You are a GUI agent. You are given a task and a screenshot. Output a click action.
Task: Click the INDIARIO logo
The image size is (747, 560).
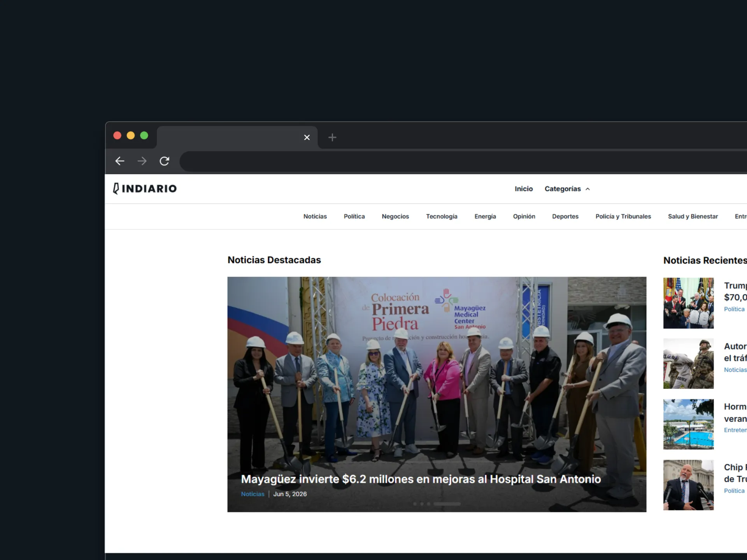pos(145,189)
